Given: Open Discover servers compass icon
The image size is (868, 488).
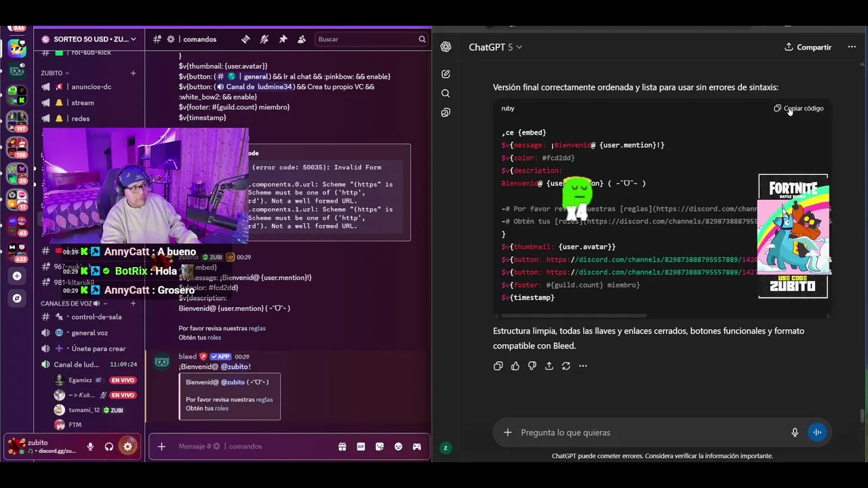Looking at the screenshot, I should tap(17, 298).
